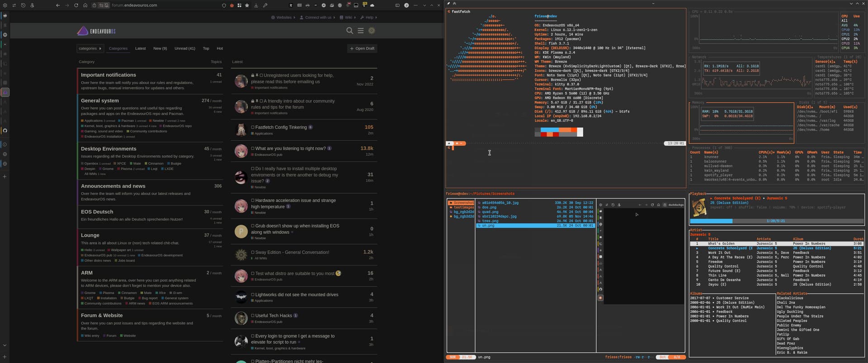Click the shield icon in browser toolbar
The height and width of the screenshot is (363, 868).
(224, 5)
